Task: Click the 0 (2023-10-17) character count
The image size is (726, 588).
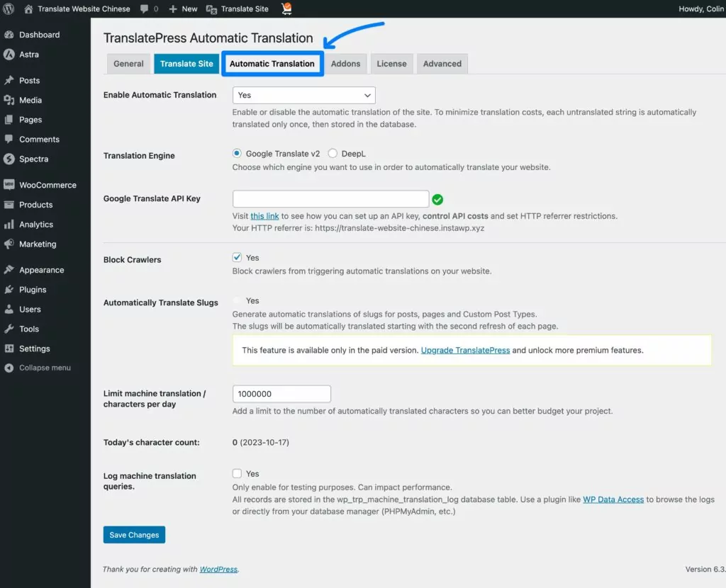Action: 261,442
